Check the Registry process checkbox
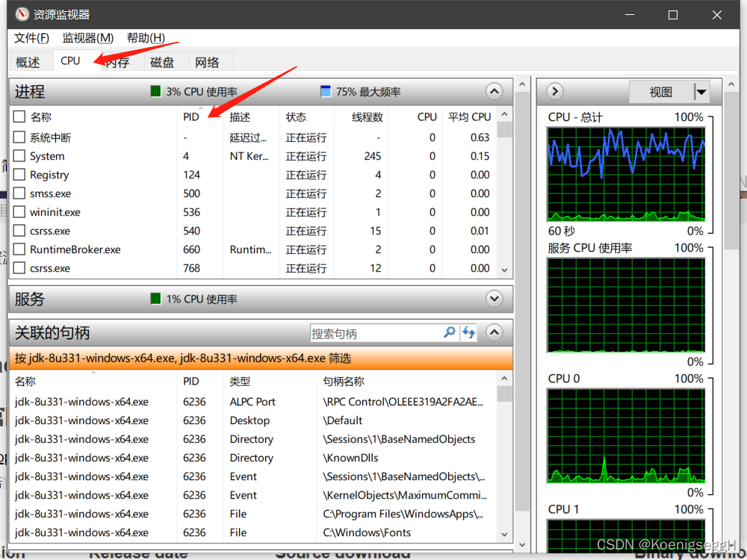 tap(19, 174)
